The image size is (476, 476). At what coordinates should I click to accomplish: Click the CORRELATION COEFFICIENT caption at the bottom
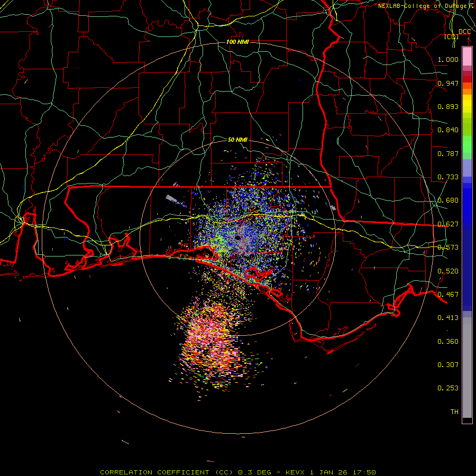pos(237,472)
